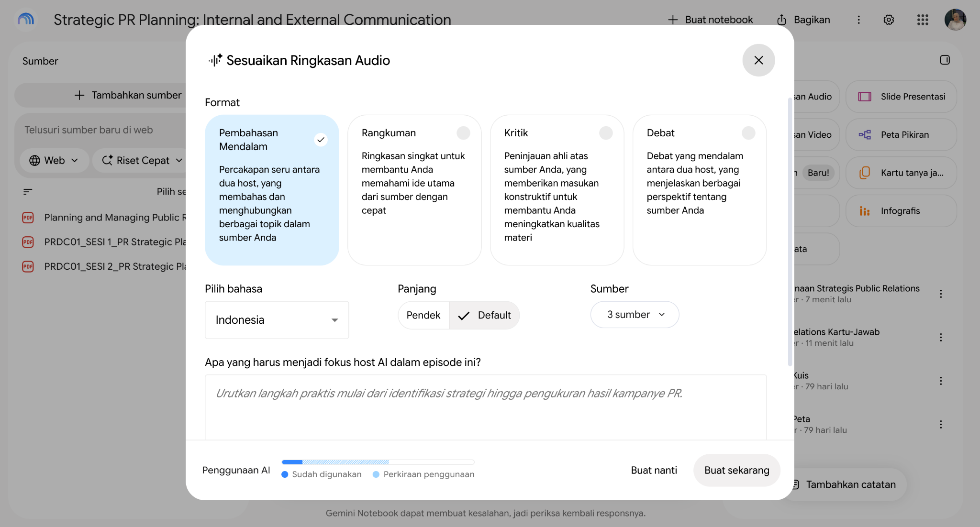This screenshot has height=527, width=980.
Task: Open the notebook three-dot options menu
Action: pos(858,20)
